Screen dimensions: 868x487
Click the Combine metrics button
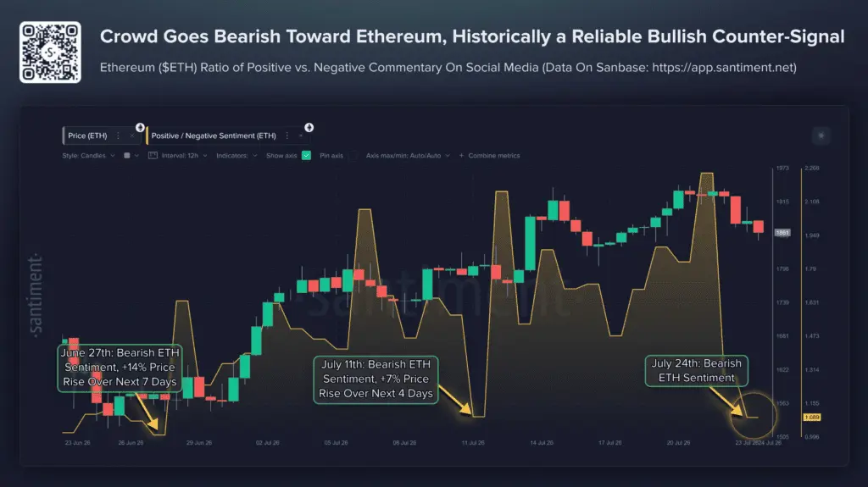point(489,156)
